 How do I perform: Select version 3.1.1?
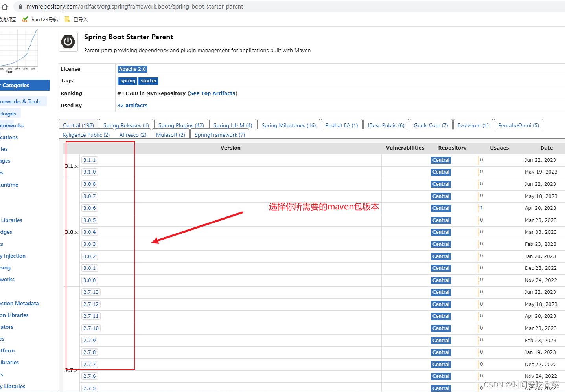[x=90, y=160]
